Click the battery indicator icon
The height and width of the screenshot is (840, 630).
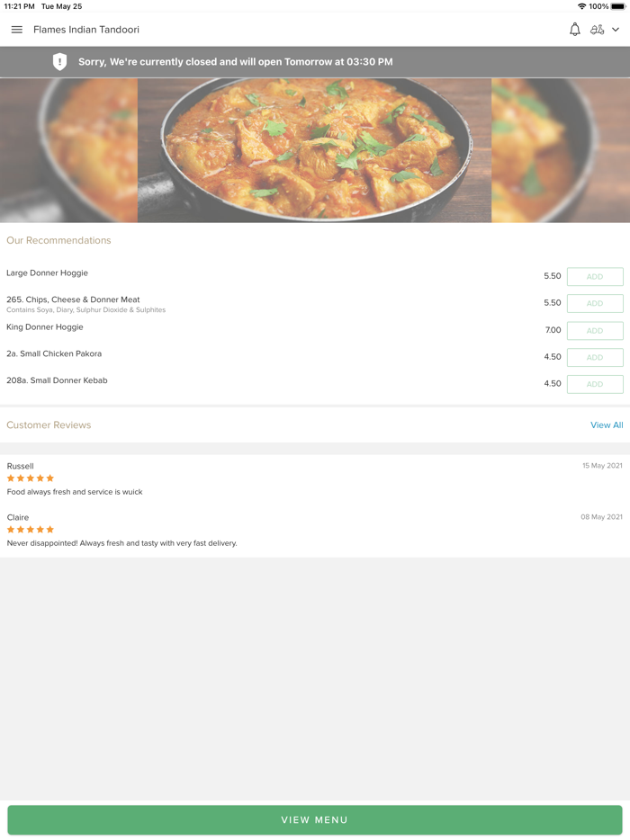617,5
